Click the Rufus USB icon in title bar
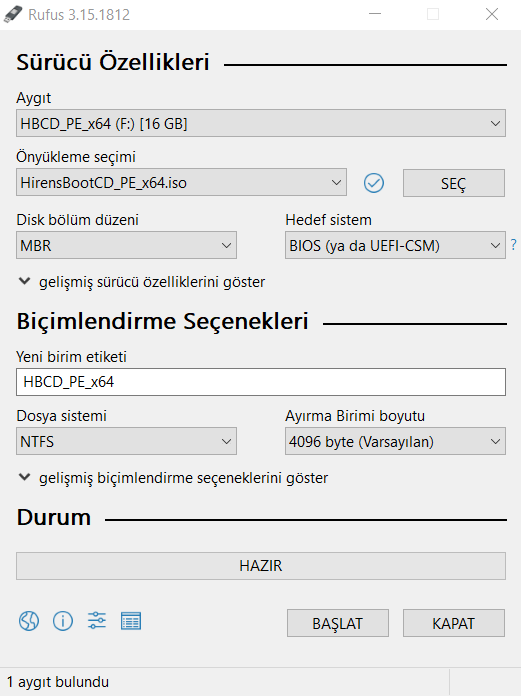Screen dimensions: 521x696 click(12, 14)
